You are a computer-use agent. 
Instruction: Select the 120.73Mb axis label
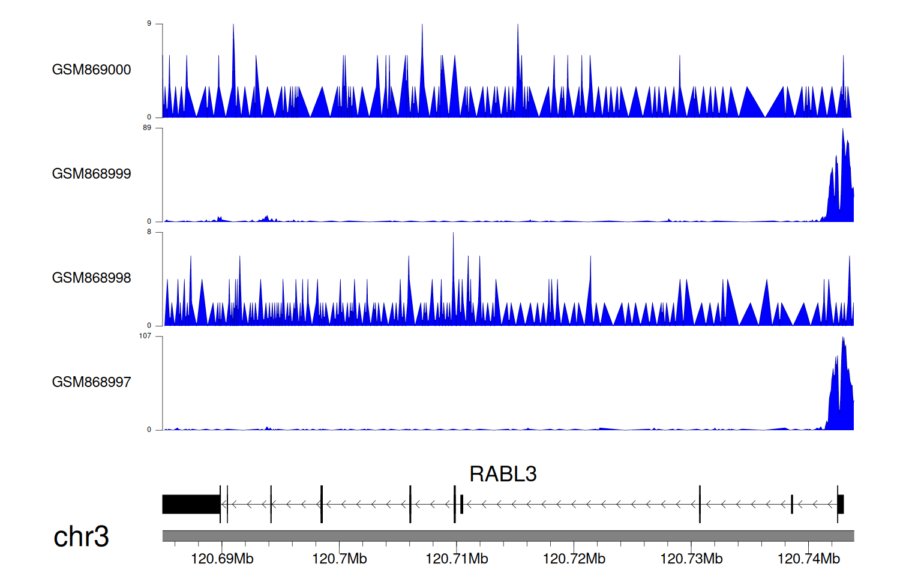(x=691, y=559)
